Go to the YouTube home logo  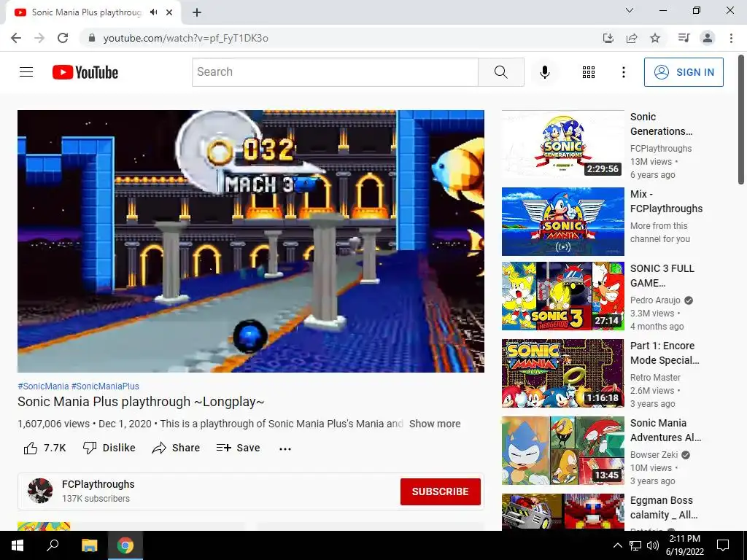(85, 72)
